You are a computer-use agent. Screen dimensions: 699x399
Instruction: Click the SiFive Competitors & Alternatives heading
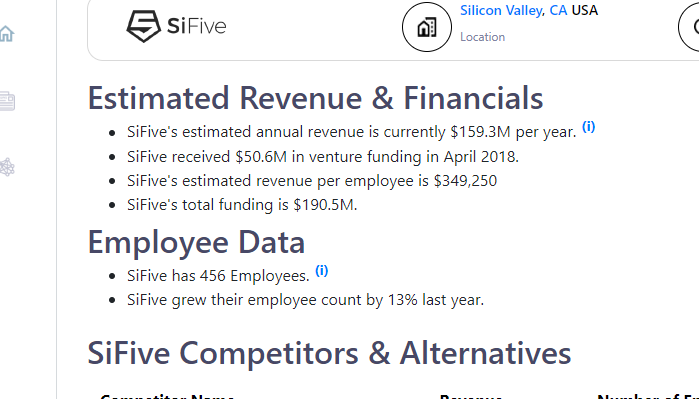click(329, 354)
